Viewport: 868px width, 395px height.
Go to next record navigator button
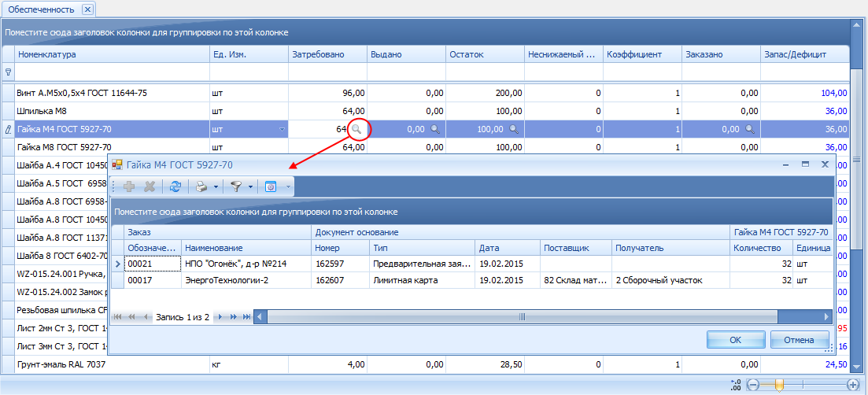(x=220, y=317)
